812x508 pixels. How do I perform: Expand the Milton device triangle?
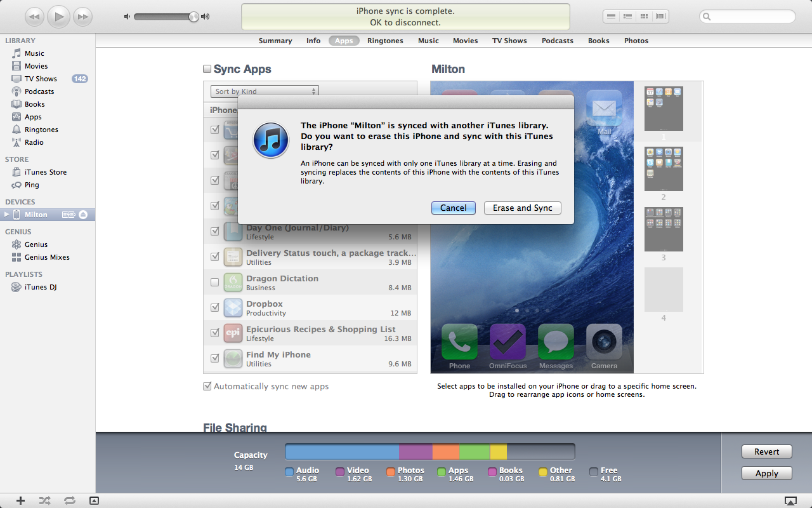(x=7, y=215)
